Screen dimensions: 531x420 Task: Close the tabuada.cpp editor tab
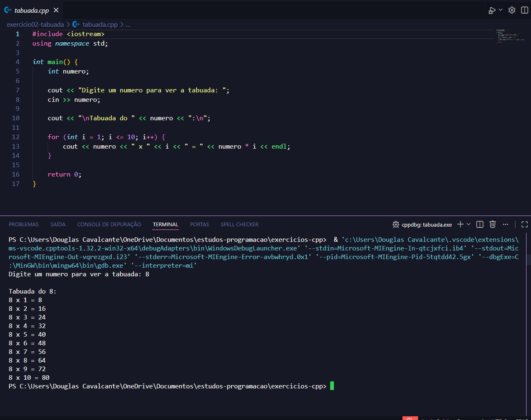pos(56,10)
